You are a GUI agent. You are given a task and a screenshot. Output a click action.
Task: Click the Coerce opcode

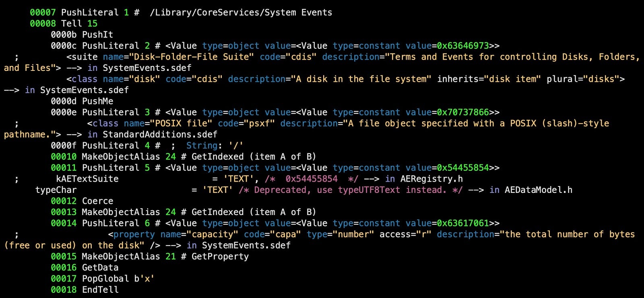pyautogui.click(x=97, y=201)
